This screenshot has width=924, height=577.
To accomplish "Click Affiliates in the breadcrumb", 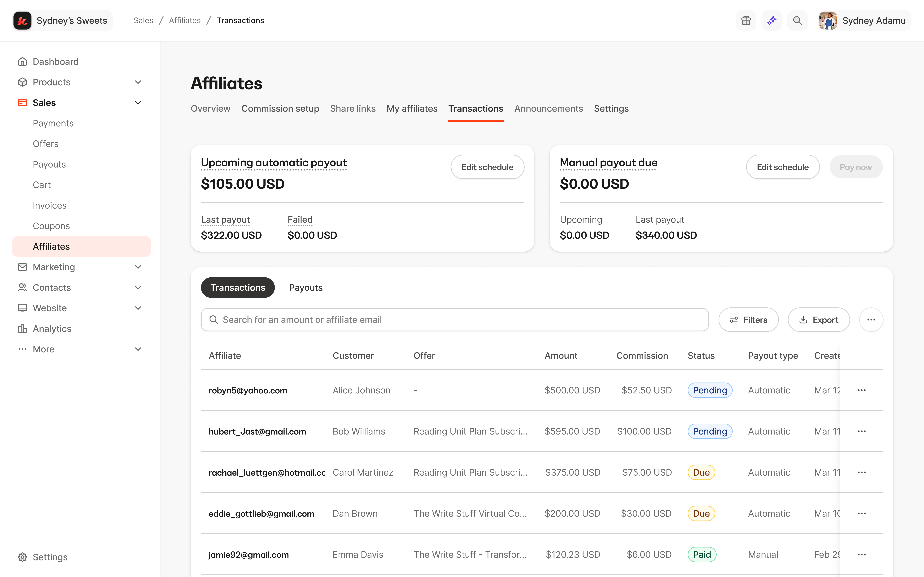I will [x=185, y=21].
